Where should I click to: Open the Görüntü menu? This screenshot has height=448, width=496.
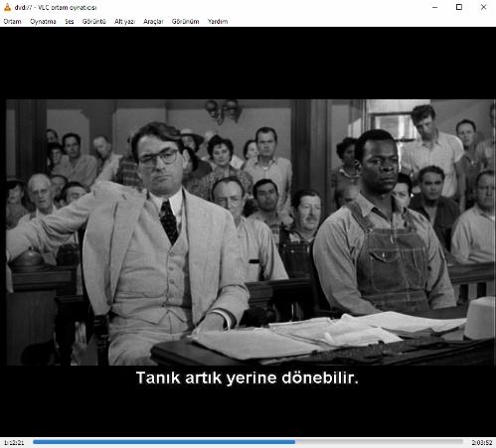click(x=94, y=22)
